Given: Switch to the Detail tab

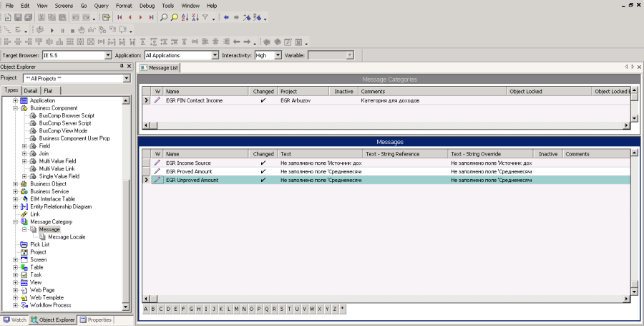Looking at the screenshot, I should (x=31, y=91).
